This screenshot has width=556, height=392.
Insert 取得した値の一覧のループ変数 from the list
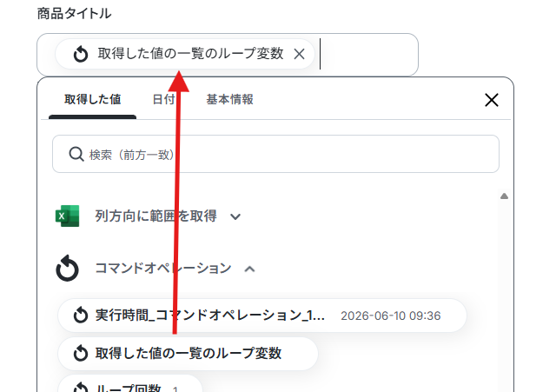pos(188,354)
